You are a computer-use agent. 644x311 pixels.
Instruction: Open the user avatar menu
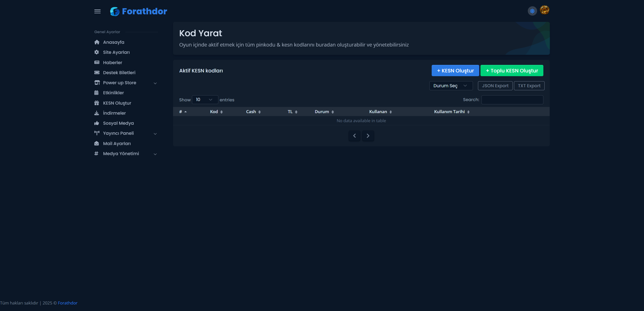click(545, 10)
